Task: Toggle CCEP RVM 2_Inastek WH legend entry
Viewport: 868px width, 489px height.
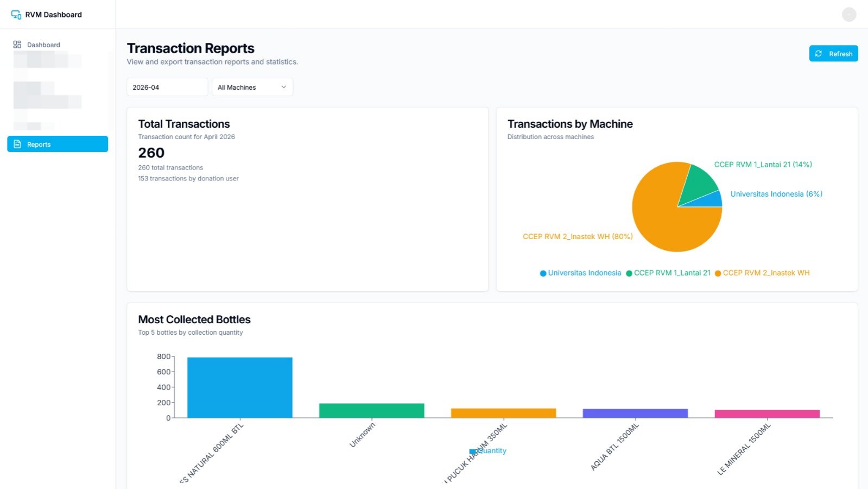Action: 762,273
